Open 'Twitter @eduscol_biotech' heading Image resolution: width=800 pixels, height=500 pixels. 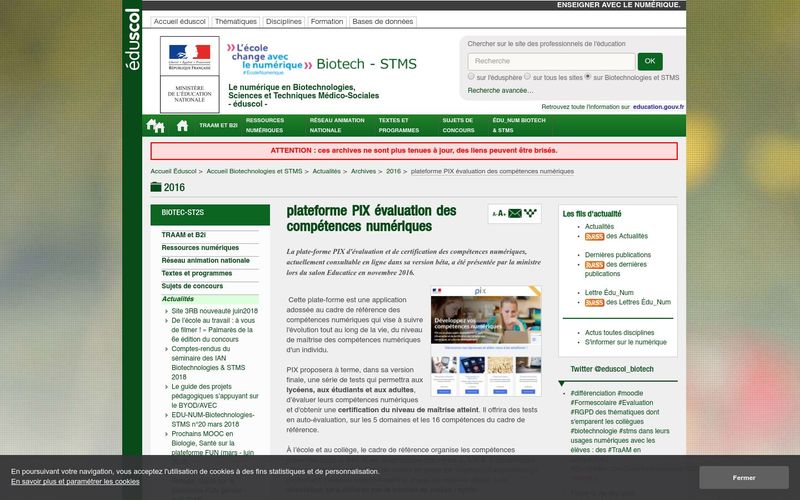[x=612, y=369]
